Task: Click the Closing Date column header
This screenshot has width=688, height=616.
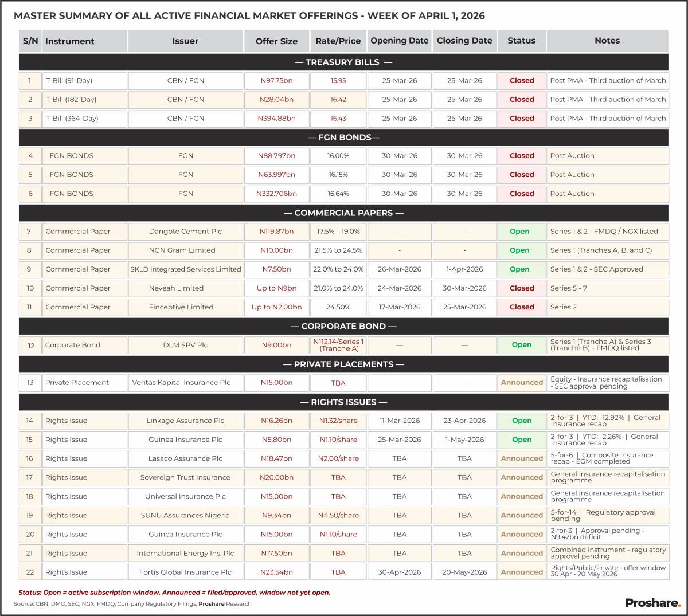Action: click(464, 41)
